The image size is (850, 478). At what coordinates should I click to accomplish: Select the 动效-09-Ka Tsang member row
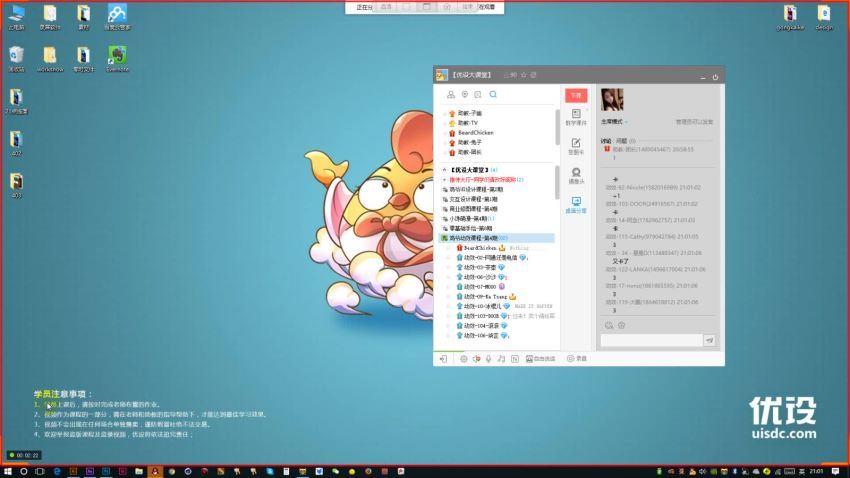[486, 297]
